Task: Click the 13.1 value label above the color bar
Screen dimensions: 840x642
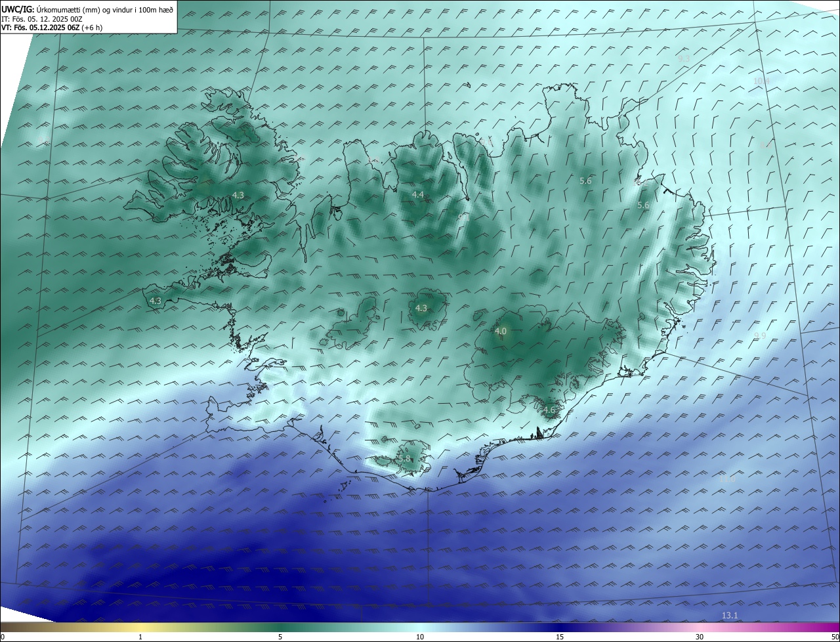Action: point(730,615)
